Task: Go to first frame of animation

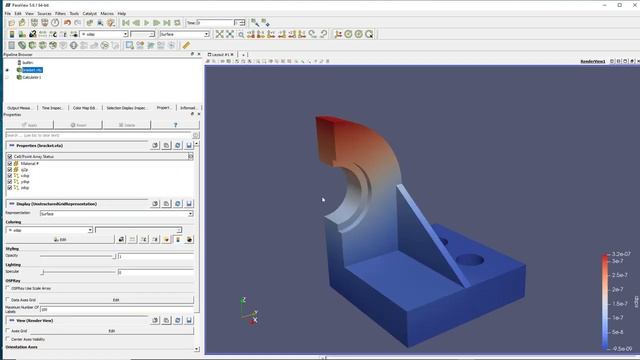Action: pyautogui.click(x=126, y=23)
